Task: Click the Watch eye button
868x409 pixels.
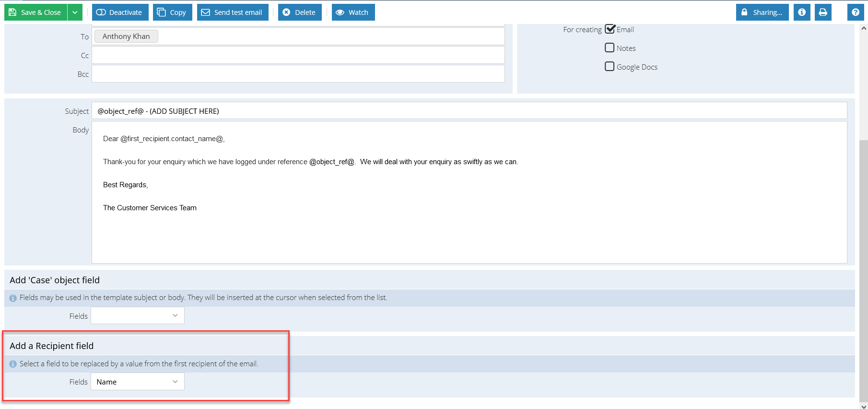Action: tap(353, 12)
